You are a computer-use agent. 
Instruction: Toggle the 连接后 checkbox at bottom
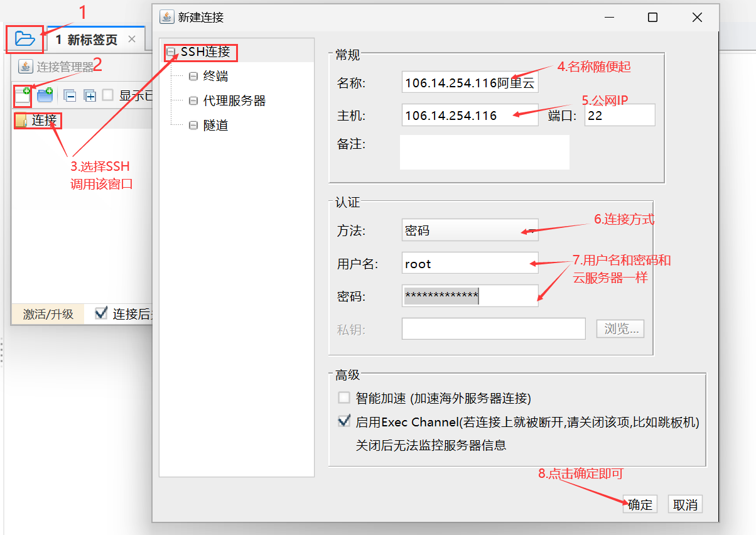pos(101,313)
